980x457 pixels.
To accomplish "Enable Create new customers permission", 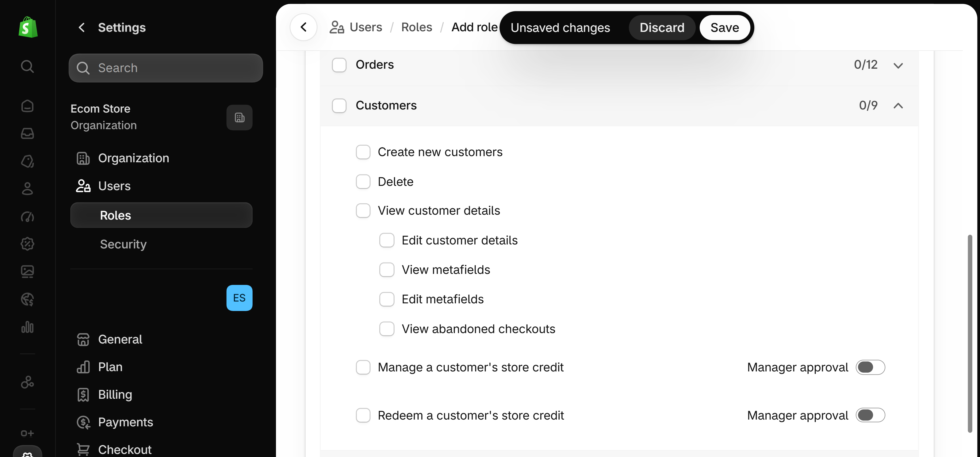I will pyautogui.click(x=363, y=152).
